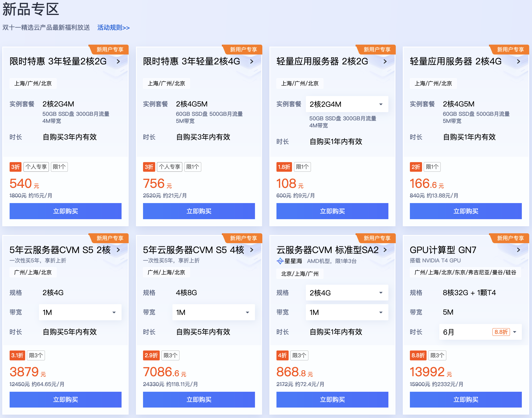
Task: Expand 时长 6月 dropdown in GPU card
Action: pyautogui.click(x=480, y=332)
